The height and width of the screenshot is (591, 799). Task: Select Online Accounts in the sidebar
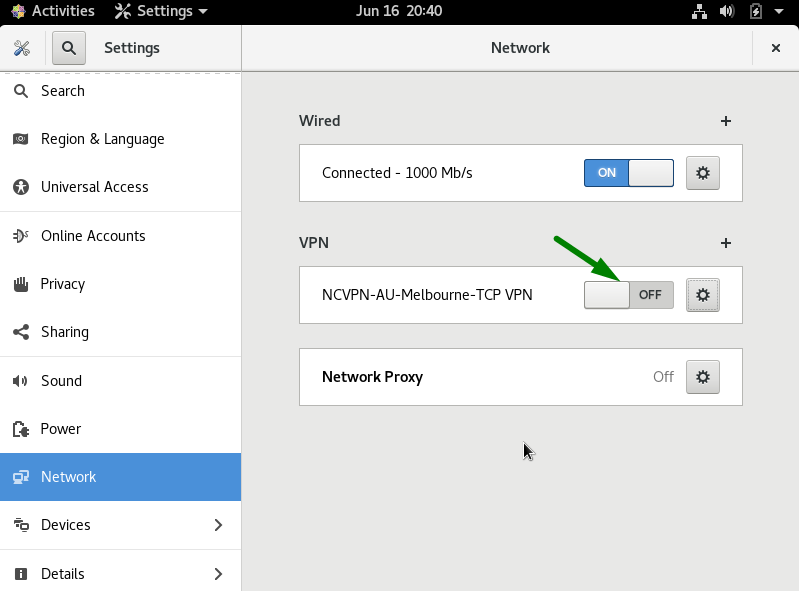92,236
